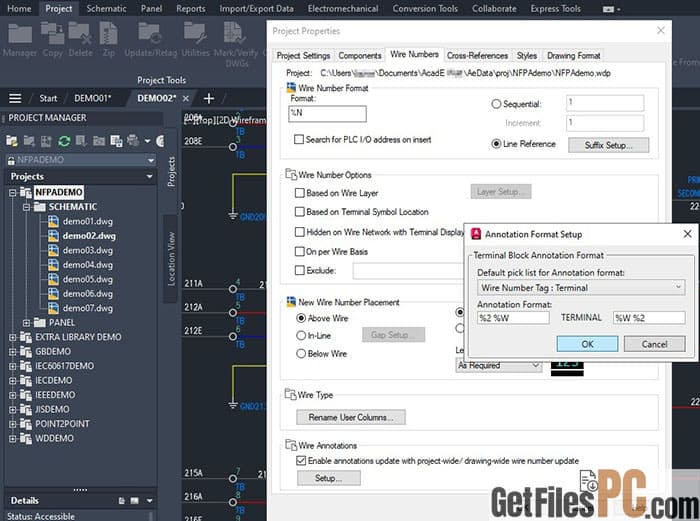Close the Project Properties dialog

tap(661, 30)
